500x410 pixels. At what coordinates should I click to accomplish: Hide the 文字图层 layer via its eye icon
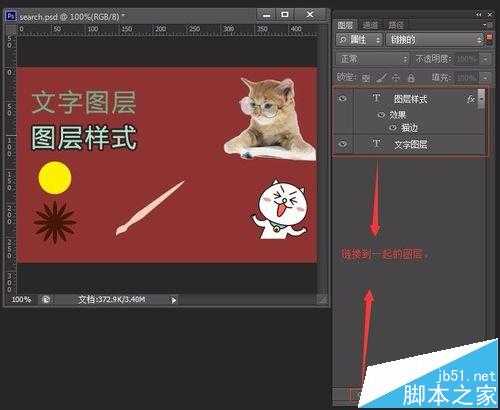[x=343, y=144]
